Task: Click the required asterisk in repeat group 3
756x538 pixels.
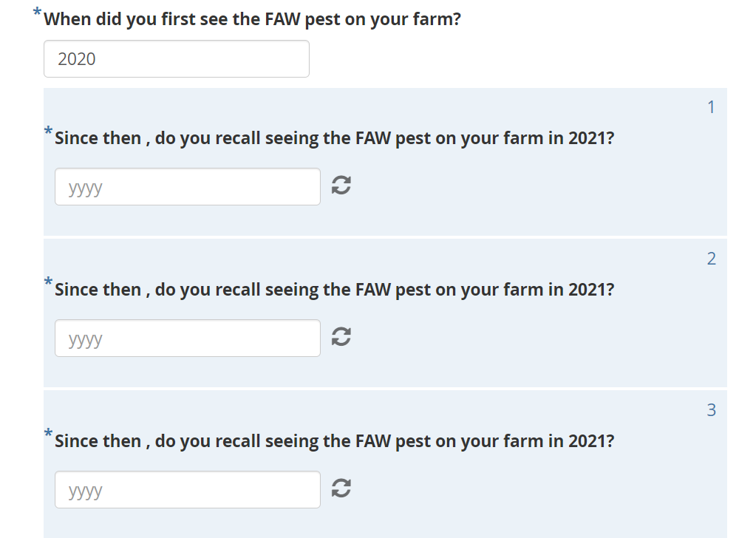Action: [48, 433]
